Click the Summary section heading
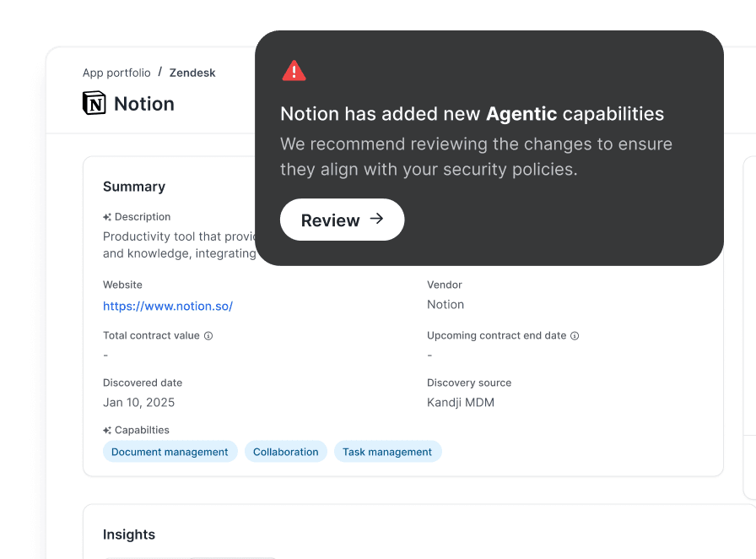 pos(134,187)
